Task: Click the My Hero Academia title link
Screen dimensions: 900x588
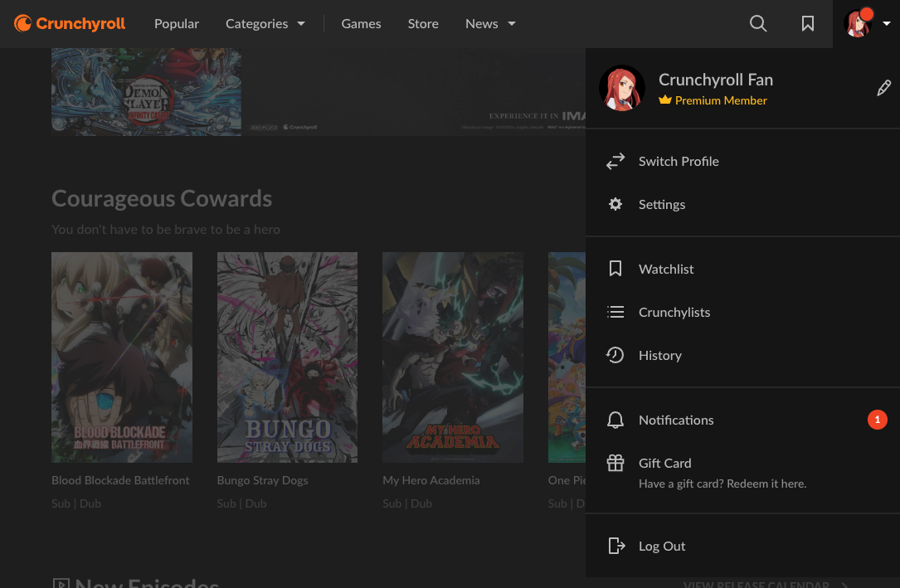Action: (x=431, y=480)
